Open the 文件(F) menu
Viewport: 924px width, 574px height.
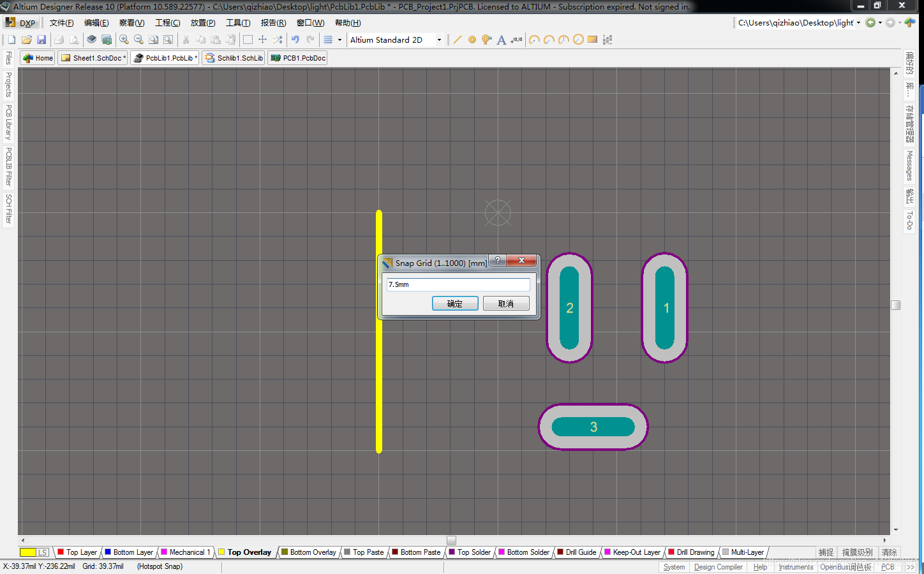point(62,22)
